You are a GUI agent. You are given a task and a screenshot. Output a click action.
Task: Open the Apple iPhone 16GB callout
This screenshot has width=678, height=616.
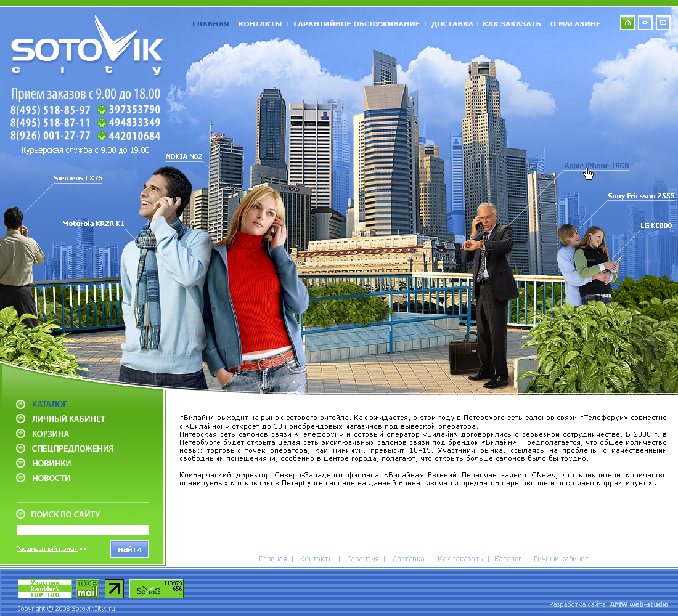597,165
